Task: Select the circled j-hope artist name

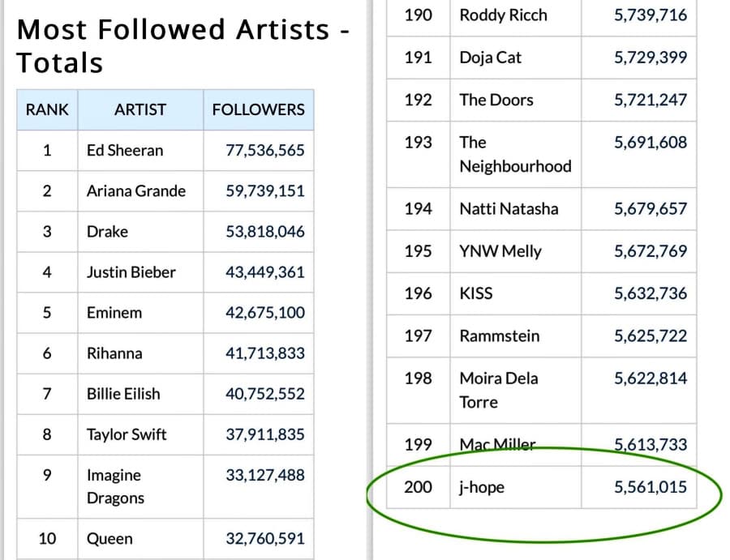Action: tap(482, 487)
